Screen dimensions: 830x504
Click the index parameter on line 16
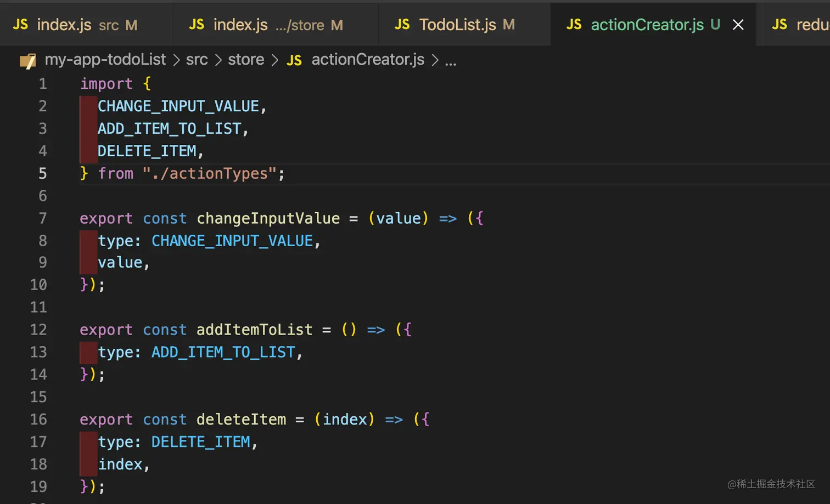click(345, 420)
